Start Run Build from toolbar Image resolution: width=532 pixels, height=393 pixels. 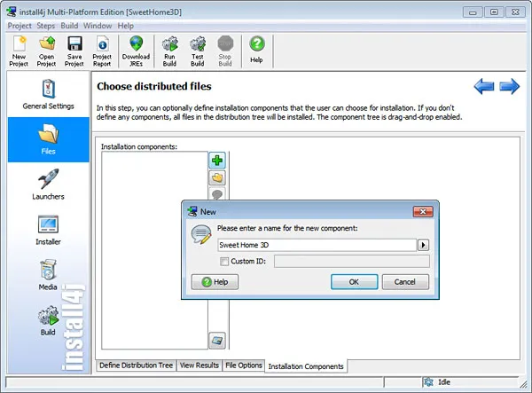pyautogui.click(x=169, y=51)
